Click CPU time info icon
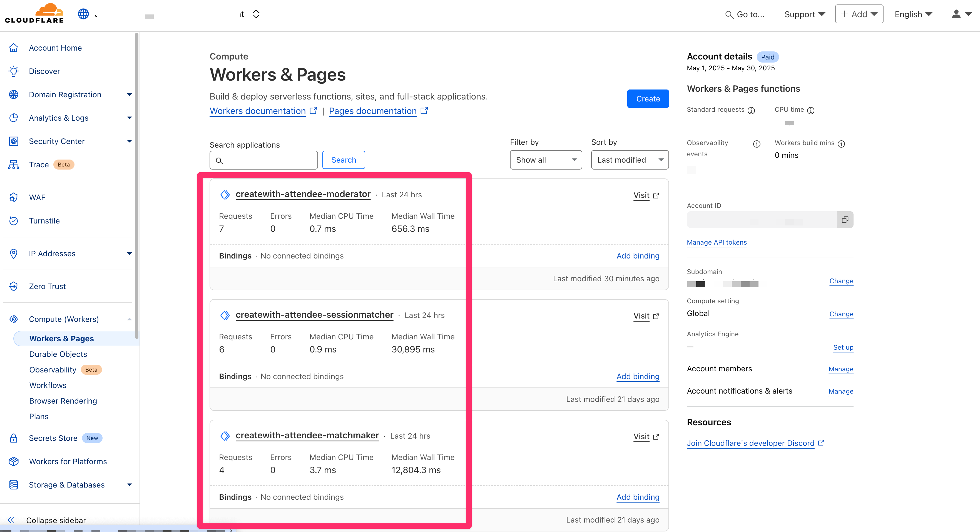Image resolution: width=980 pixels, height=532 pixels. tap(811, 110)
